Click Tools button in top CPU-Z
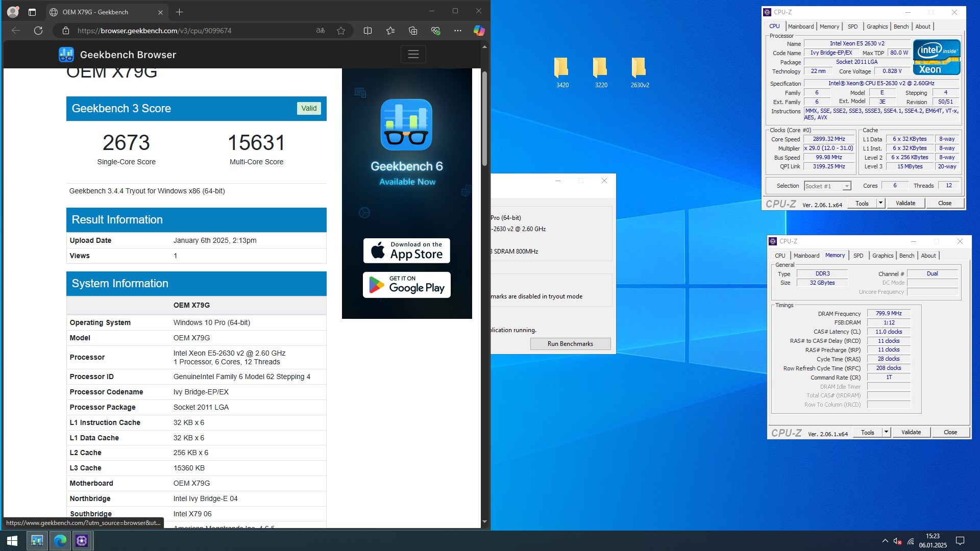980x551 pixels. pos(862,203)
